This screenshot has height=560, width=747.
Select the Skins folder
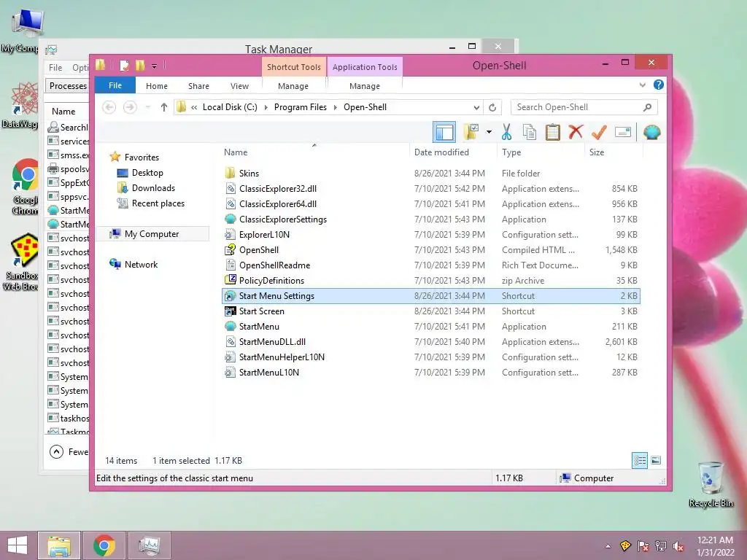431,174
